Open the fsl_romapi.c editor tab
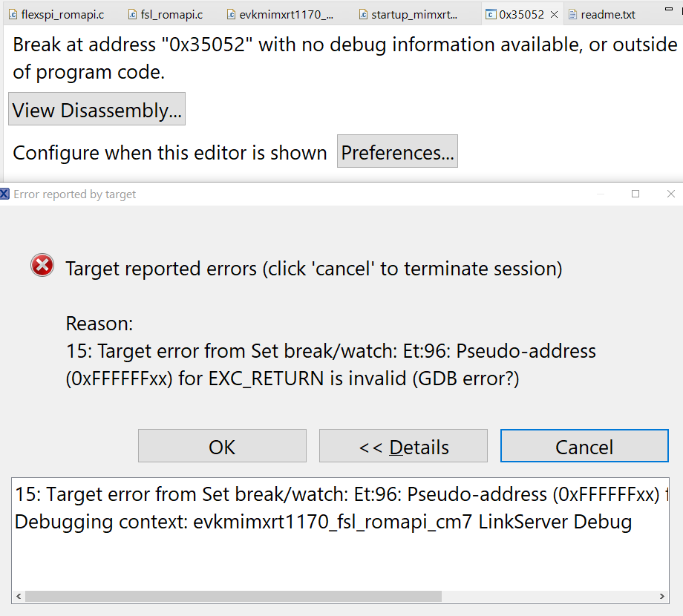This screenshot has width=683, height=616. coord(171,14)
